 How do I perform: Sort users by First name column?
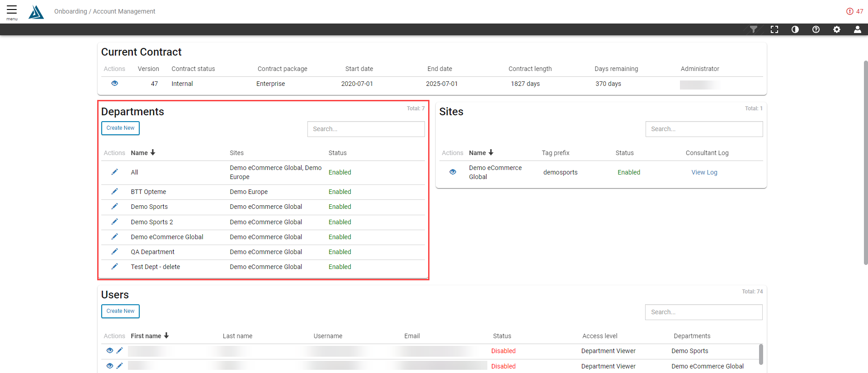pos(150,336)
